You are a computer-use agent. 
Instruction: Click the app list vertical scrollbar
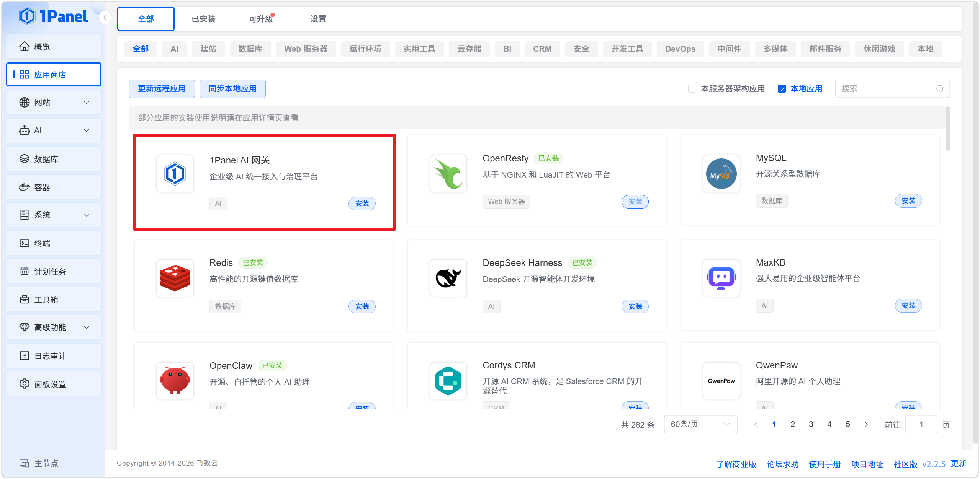[x=948, y=129]
